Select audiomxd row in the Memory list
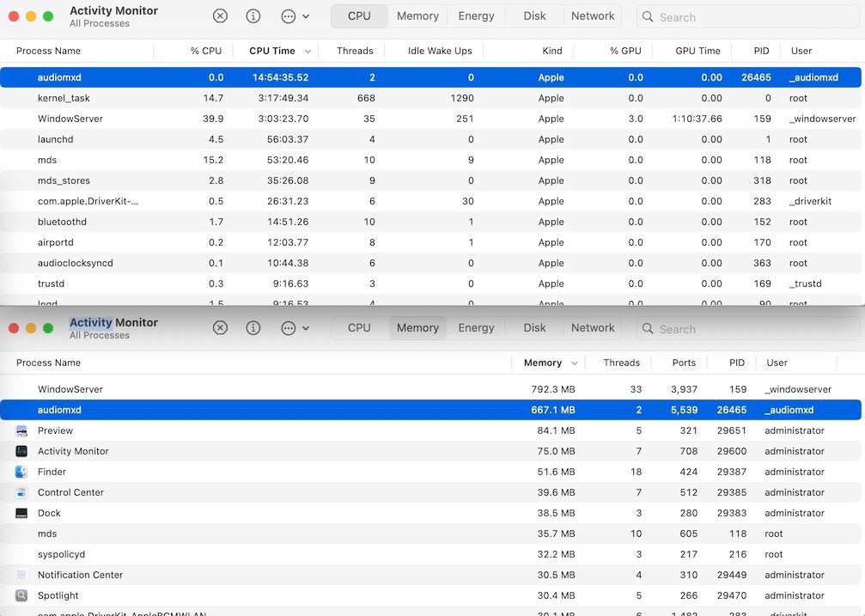This screenshot has width=865, height=616. click(431, 410)
